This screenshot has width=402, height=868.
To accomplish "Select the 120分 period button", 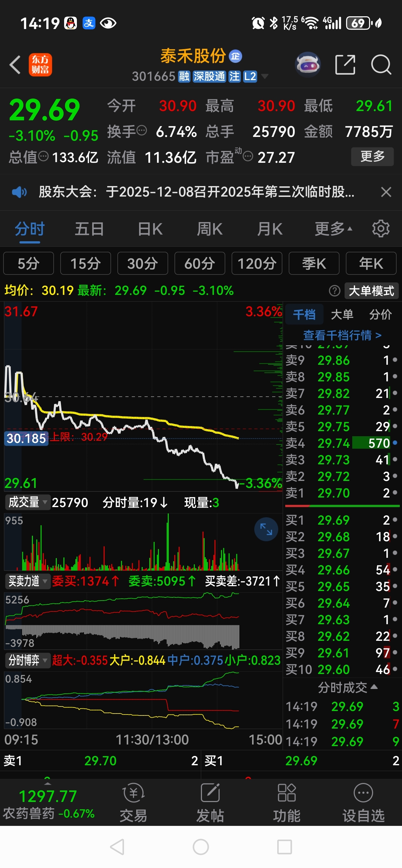I will pyautogui.click(x=257, y=264).
